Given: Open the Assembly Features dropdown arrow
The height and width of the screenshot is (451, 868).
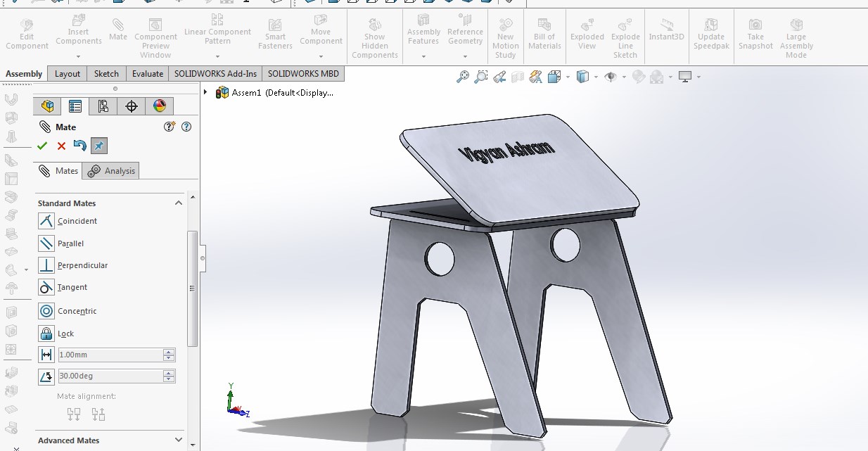Looking at the screenshot, I should (x=423, y=56).
